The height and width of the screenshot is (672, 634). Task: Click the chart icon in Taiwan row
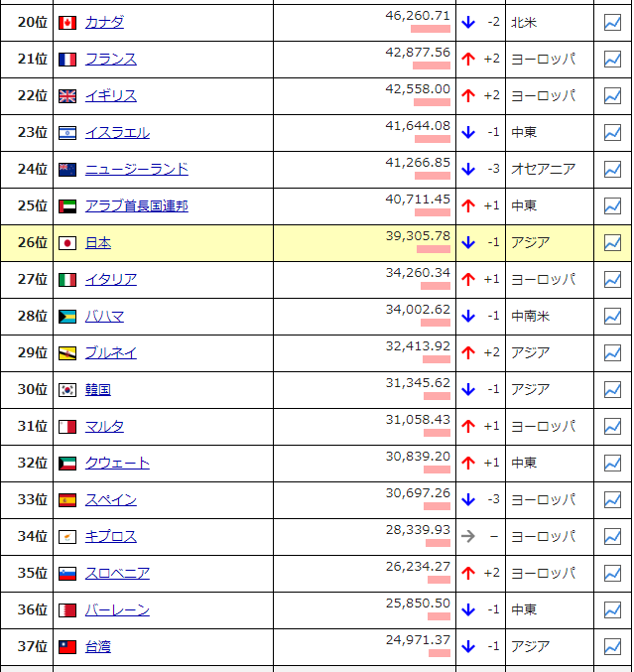click(x=612, y=647)
